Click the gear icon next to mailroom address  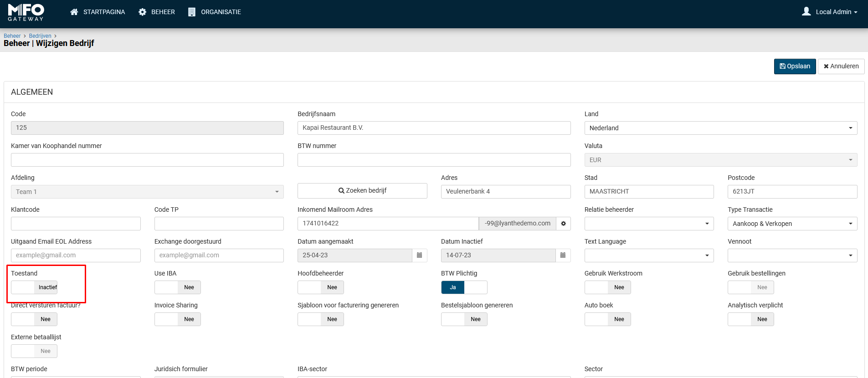coord(563,224)
